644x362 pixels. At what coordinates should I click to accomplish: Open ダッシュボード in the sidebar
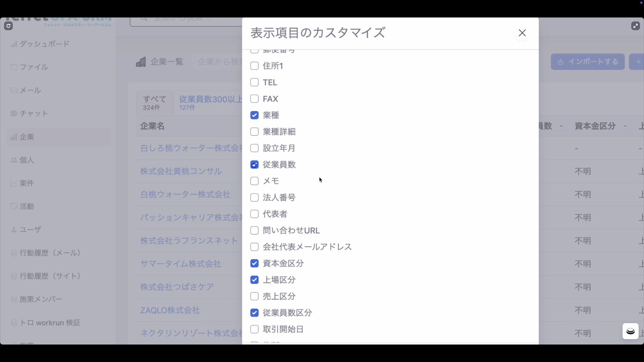point(58,44)
